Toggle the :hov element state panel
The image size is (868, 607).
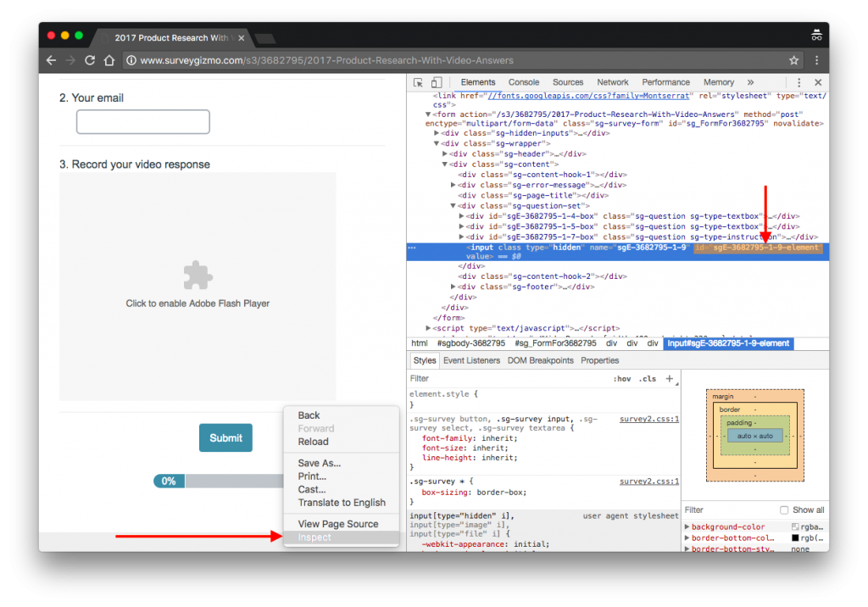click(622, 379)
